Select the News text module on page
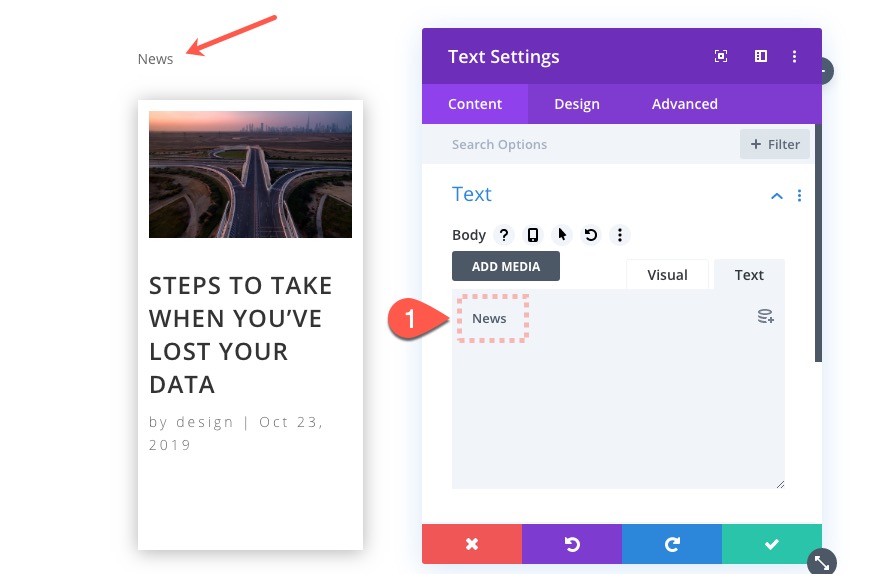This screenshot has width=880, height=574. [155, 59]
